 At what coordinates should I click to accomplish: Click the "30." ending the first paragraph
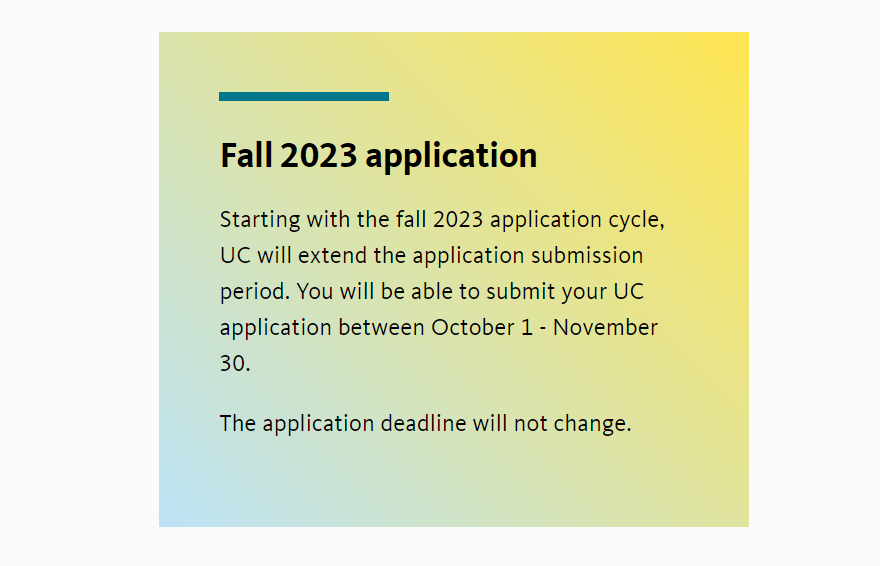[235, 363]
